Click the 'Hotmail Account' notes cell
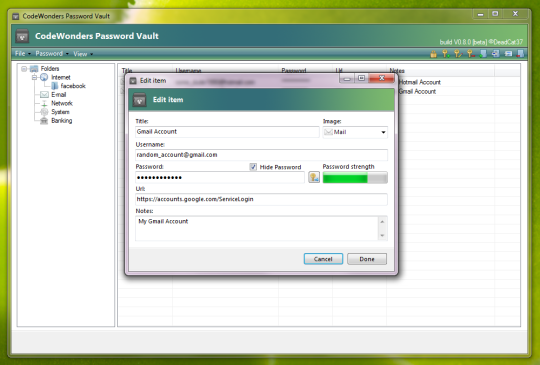Image resolution: width=540 pixels, height=365 pixels. click(420, 82)
